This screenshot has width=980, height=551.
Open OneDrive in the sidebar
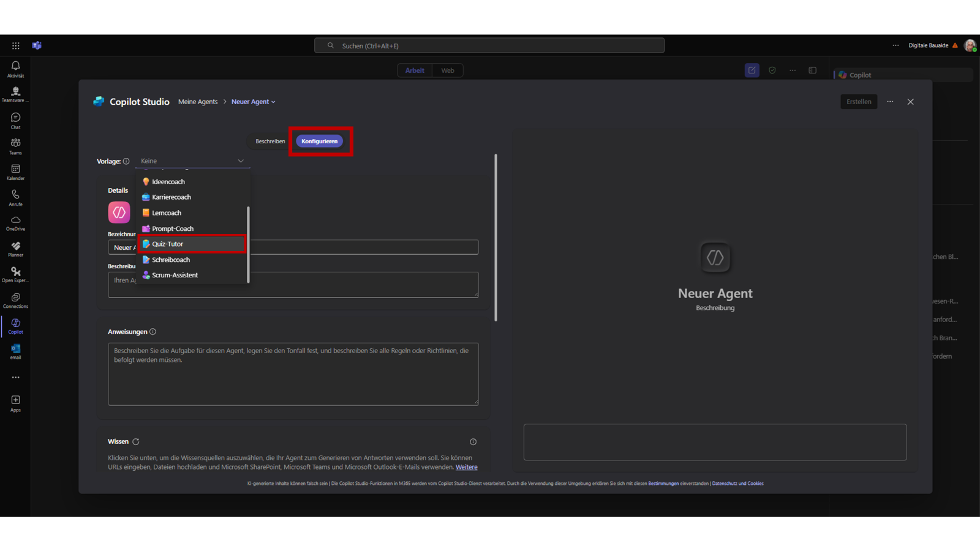click(x=15, y=223)
